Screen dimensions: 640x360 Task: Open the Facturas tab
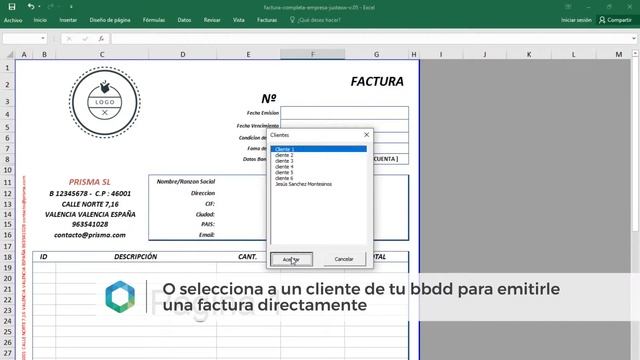pyautogui.click(x=267, y=20)
